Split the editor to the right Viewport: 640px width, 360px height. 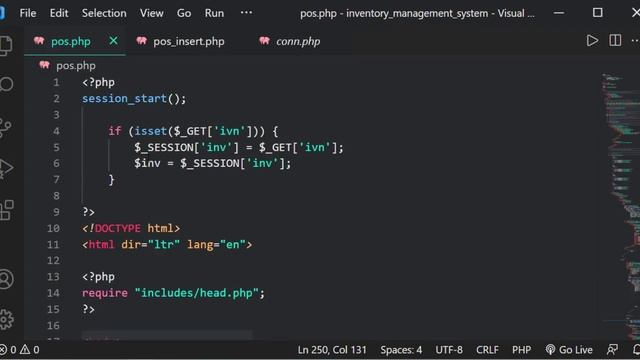pos(615,40)
